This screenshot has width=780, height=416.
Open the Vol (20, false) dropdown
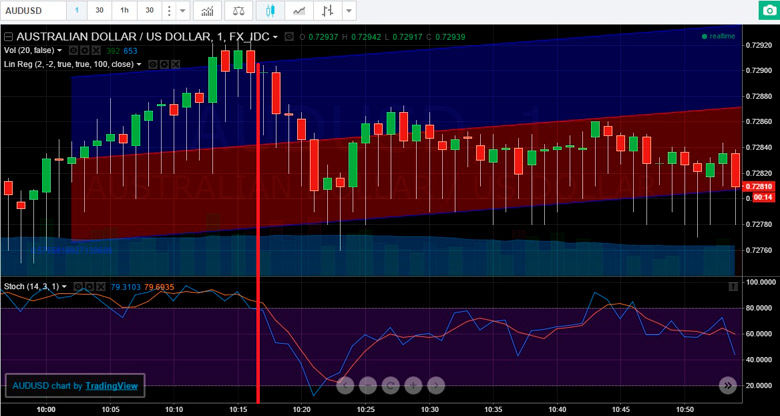point(59,51)
